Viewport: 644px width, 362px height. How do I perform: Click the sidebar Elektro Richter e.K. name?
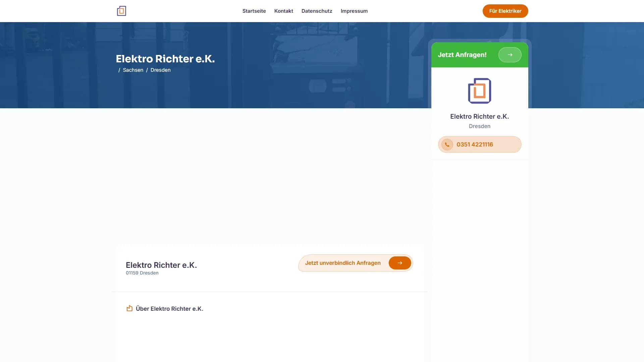point(479,117)
